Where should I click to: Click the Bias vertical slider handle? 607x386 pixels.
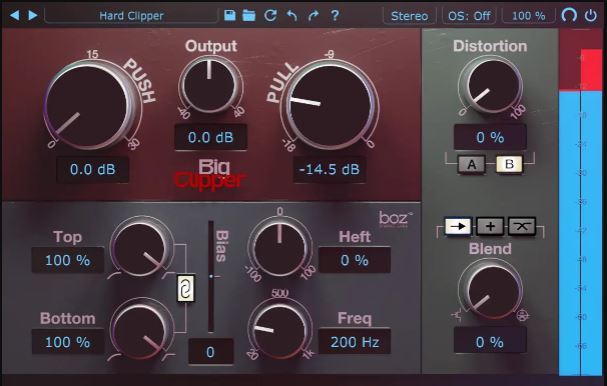(211, 276)
